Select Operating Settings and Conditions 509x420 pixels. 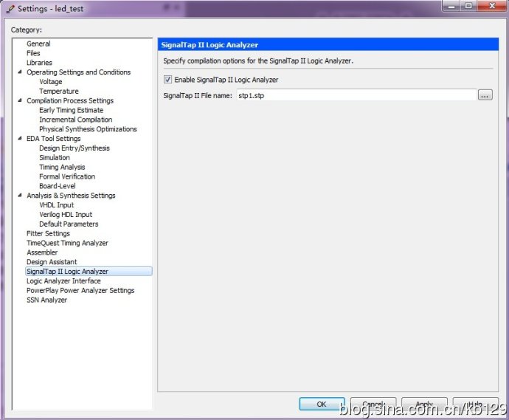[78, 72]
